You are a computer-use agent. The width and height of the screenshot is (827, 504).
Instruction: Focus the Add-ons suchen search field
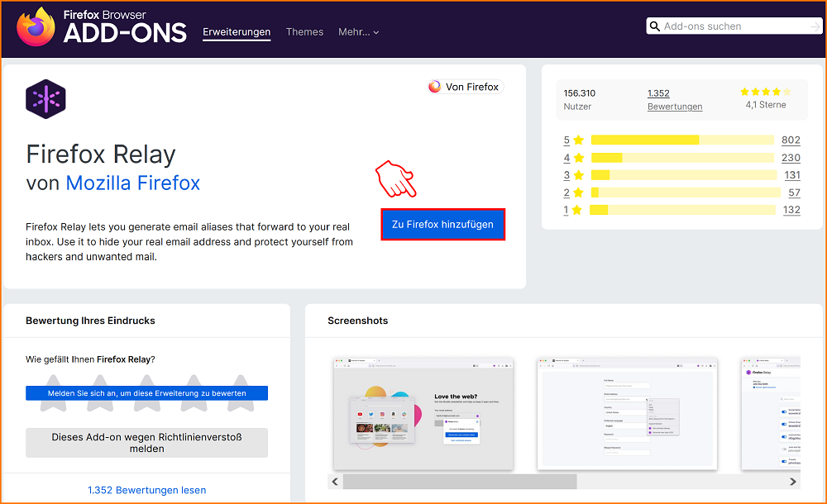734,26
